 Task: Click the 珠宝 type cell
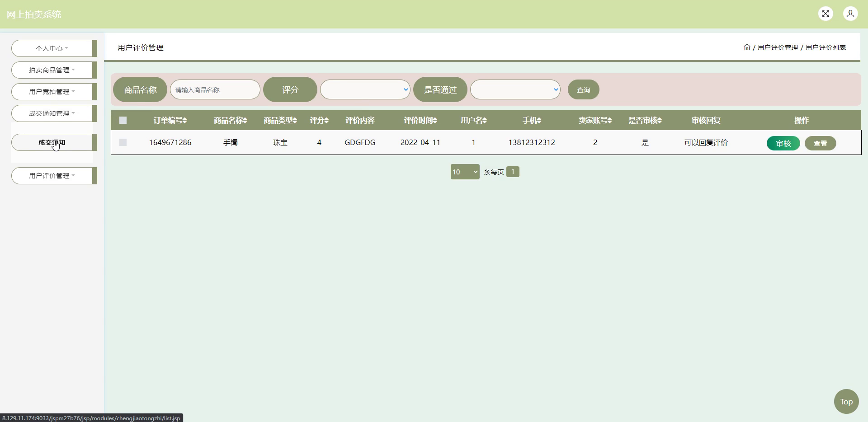coord(280,142)
